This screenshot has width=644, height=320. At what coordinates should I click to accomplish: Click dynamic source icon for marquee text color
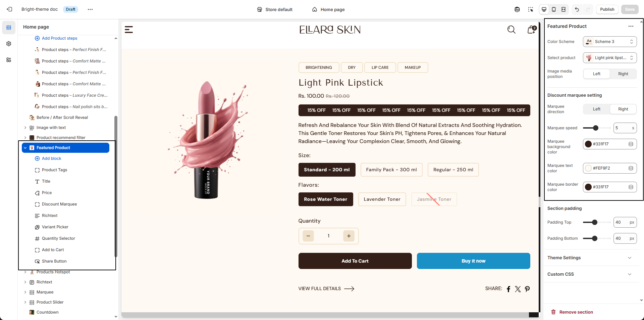click(x=631, y=168)
